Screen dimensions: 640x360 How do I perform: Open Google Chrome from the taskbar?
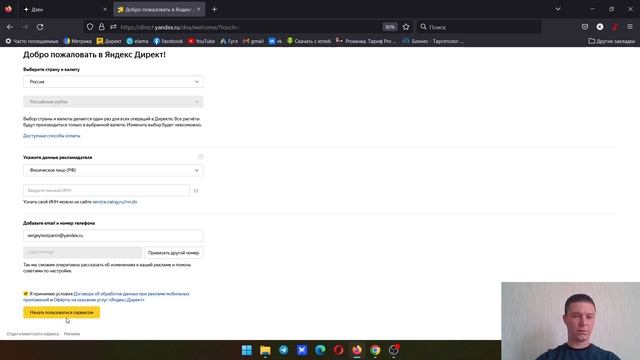click(x=375, y=350)
